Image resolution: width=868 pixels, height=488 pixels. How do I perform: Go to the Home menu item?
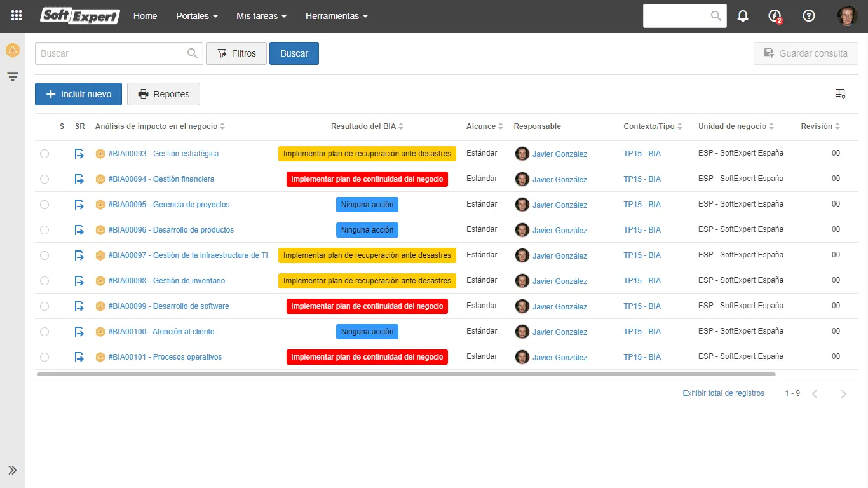tap(145, 16)
